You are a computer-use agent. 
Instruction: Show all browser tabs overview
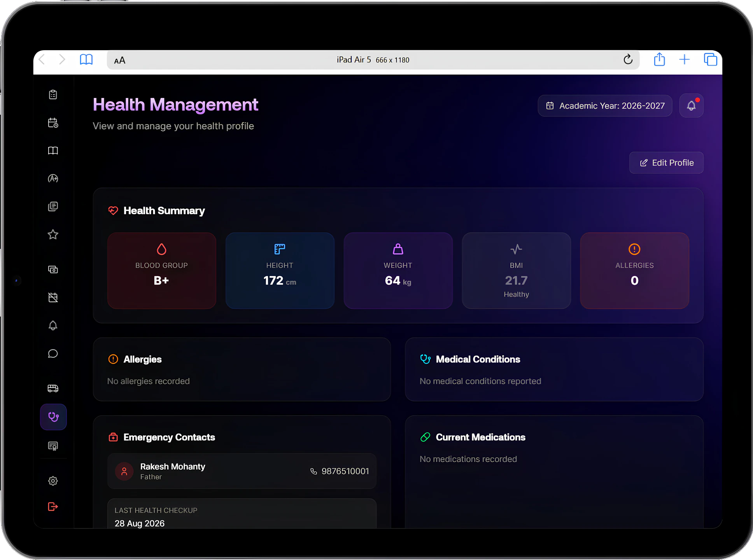[x=710, y=59]
